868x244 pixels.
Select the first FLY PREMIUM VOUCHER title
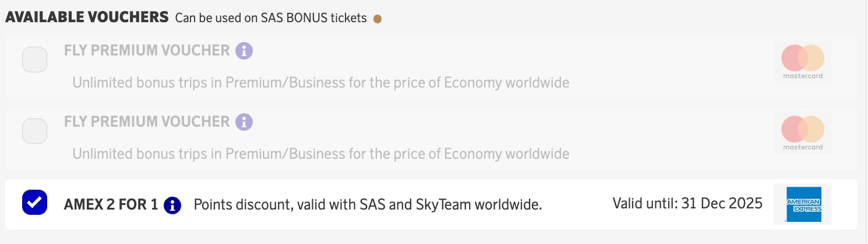click(x=147, y=50)
